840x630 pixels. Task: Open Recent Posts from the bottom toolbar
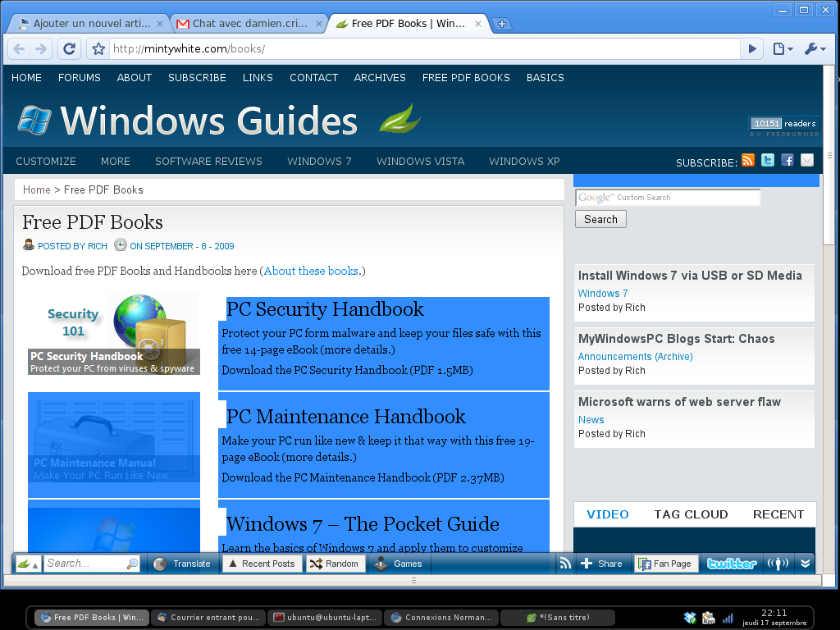262,564
